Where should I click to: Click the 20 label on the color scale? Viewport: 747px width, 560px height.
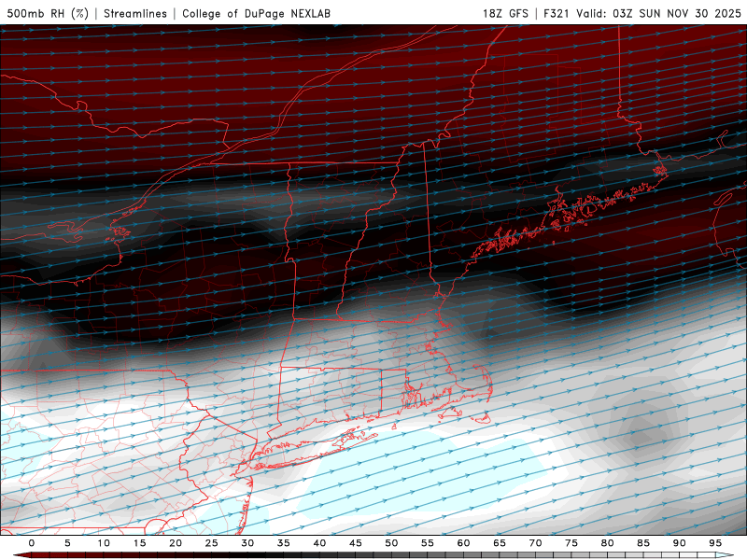pyautogui.click(x=176, y=543)
